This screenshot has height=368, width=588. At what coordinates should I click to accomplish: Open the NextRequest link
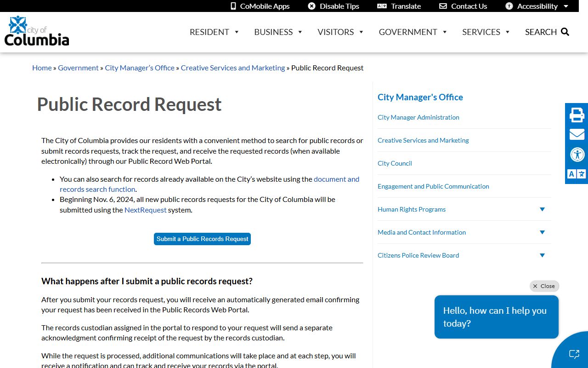[x=146, y=210]
